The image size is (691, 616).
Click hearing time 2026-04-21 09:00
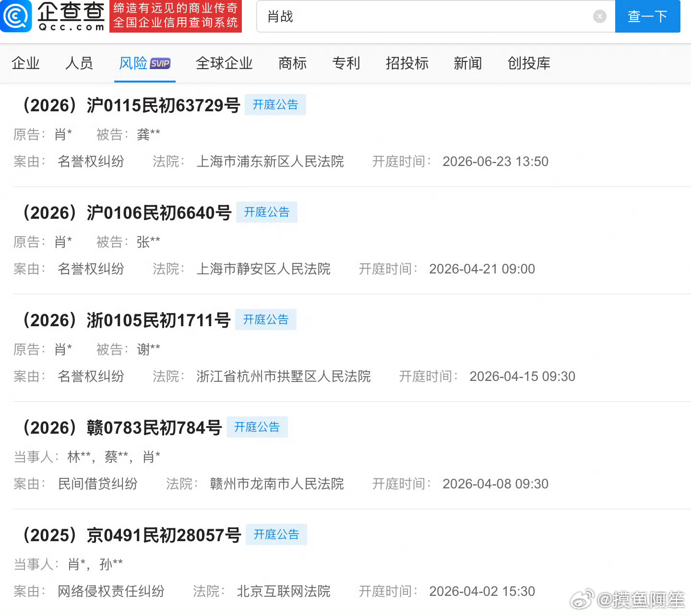[x=482, y=269]
